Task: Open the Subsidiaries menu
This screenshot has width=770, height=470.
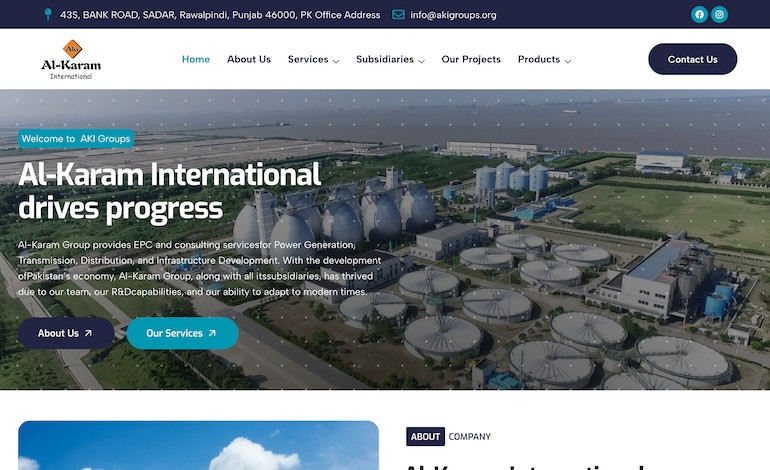Action: (x=385, y=59)
